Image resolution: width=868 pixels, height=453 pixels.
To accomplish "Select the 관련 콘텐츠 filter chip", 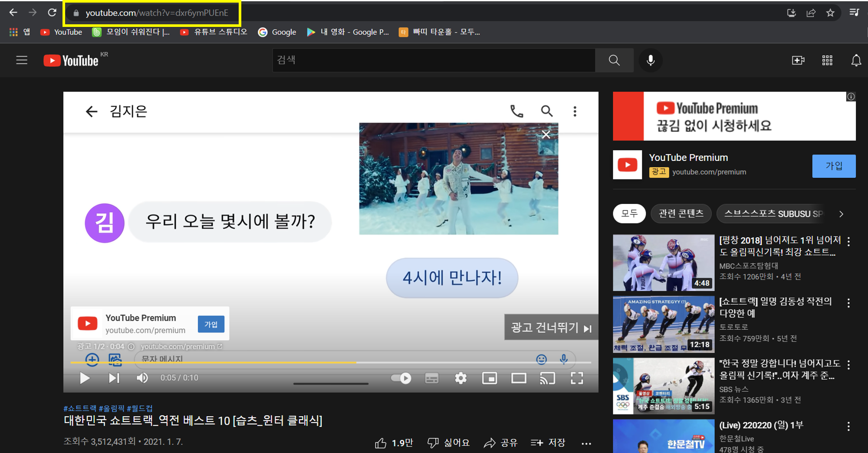I will pyautogui.click(x=681, y=213).
